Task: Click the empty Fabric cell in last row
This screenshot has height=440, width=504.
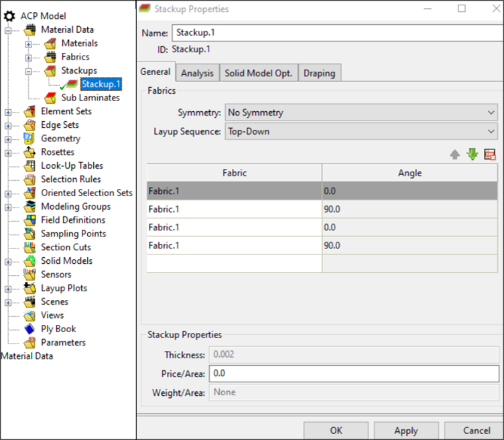Action: (x=235, y=264)
